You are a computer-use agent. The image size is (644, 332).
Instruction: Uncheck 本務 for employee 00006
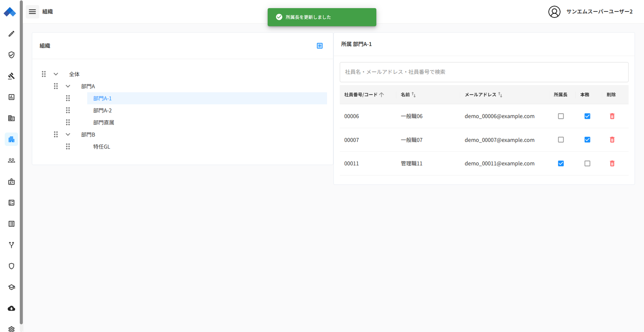tap(587, 116)
